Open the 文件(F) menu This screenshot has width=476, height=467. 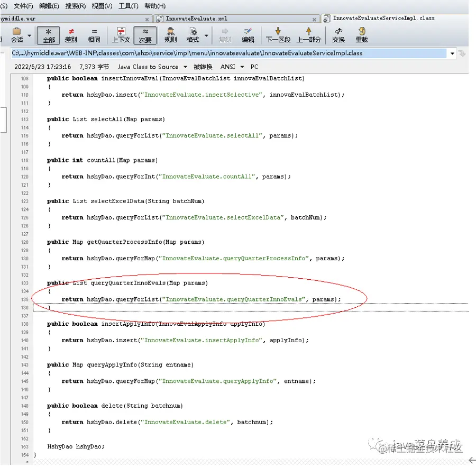tap(23, 6)
